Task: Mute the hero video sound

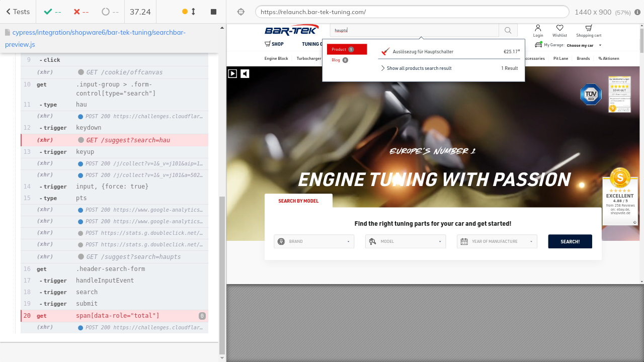Action: coord(245,73)
